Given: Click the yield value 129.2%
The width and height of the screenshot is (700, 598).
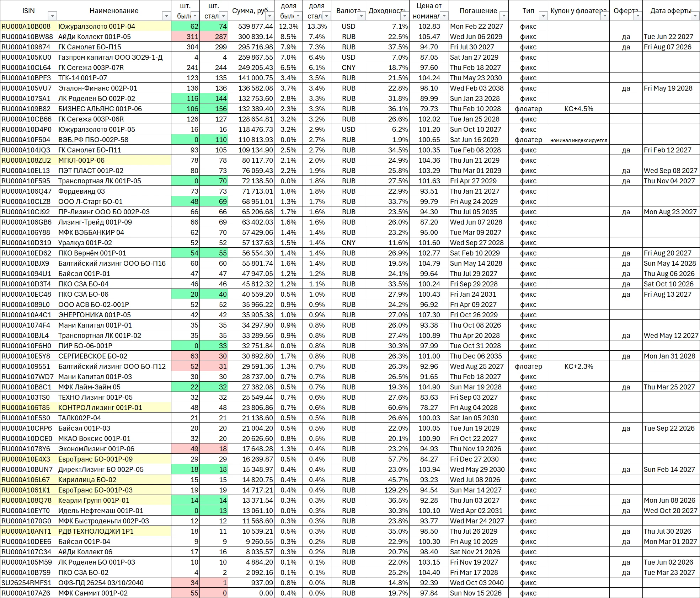Looking at the screenshot, I should [388, 490].
